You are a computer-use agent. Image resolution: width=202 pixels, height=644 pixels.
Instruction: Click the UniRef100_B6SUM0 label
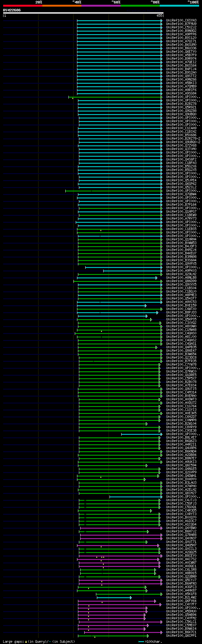point(181,45)
